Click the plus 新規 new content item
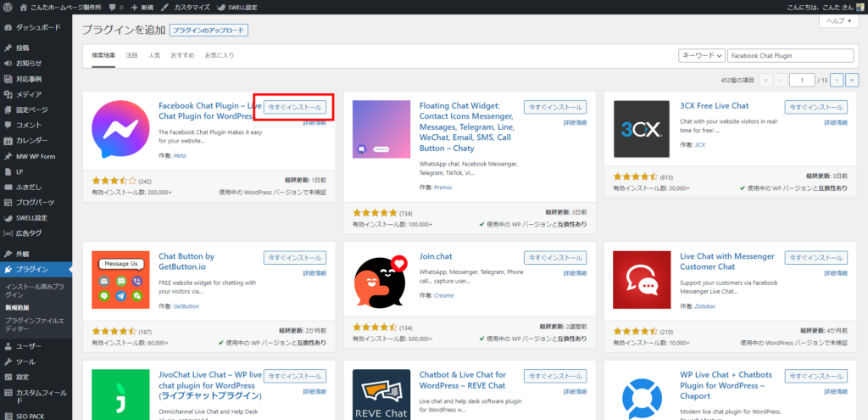 (x=142, y=7)
